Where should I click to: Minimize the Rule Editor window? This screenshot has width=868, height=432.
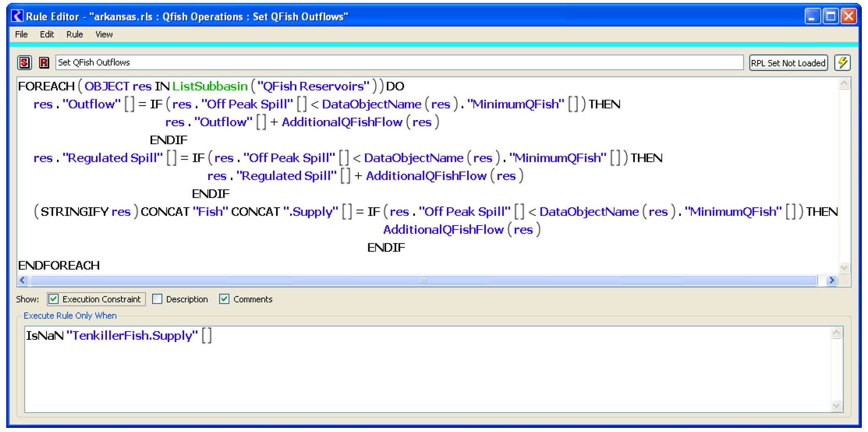812,16
